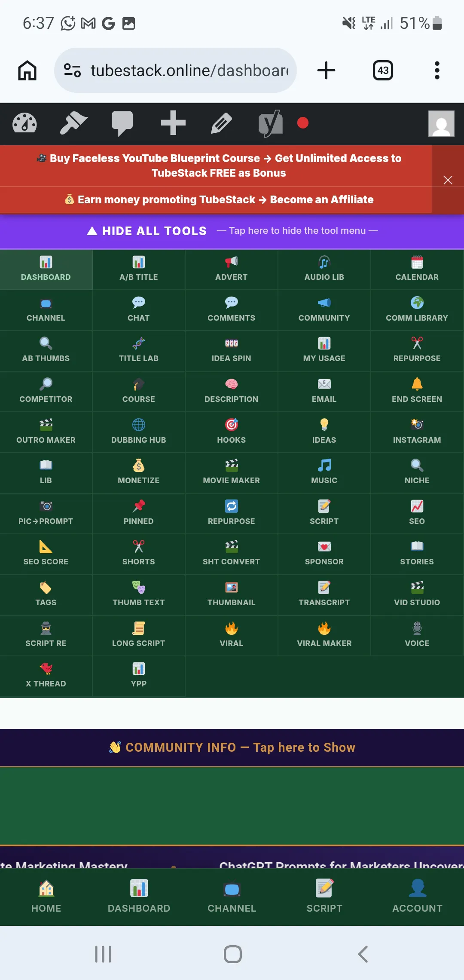Viewport: 464px width, 980px height.
Task: Dismiss the red promo banner
Action: pyautogui.click(x=448, y=180)
